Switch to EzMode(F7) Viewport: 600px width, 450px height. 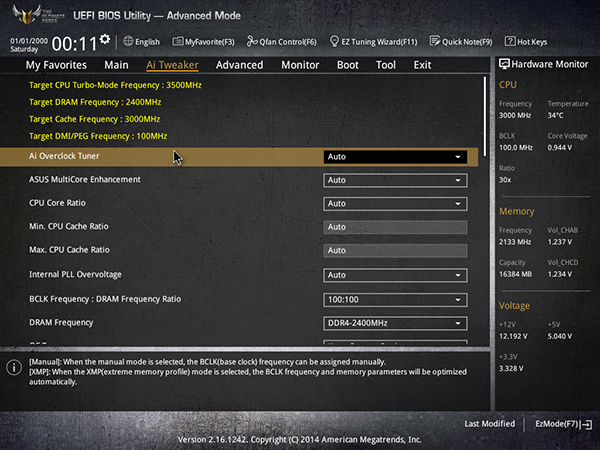click(563, 424)
